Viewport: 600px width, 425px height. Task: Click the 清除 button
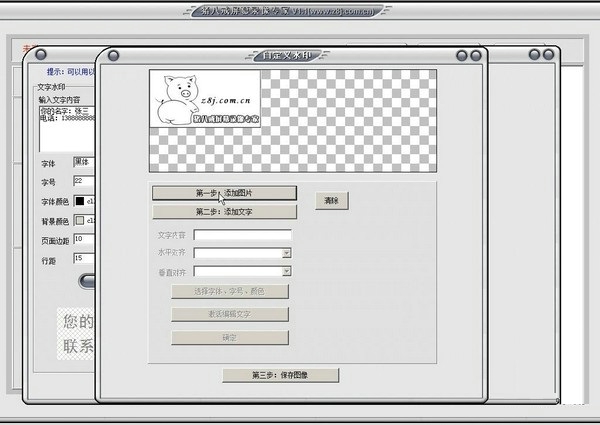click(x=331, y=201)
